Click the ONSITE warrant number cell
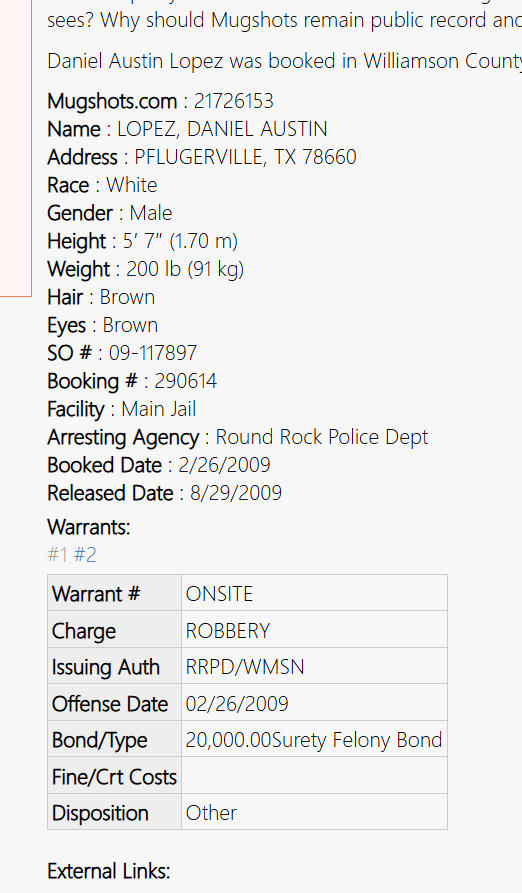Viewport: 522px width, 893px height. coord(314,593)
